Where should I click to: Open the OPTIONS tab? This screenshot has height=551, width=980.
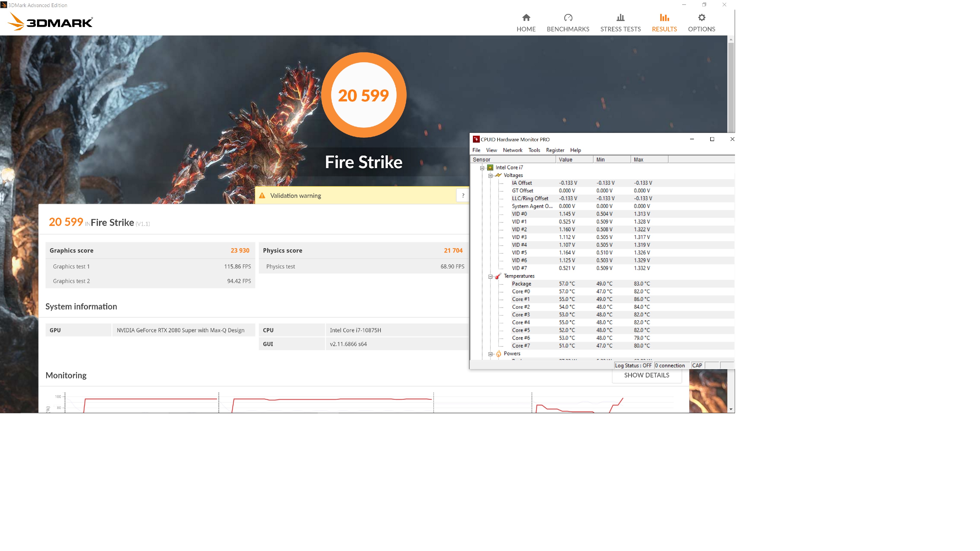click(x=701, y=23)
